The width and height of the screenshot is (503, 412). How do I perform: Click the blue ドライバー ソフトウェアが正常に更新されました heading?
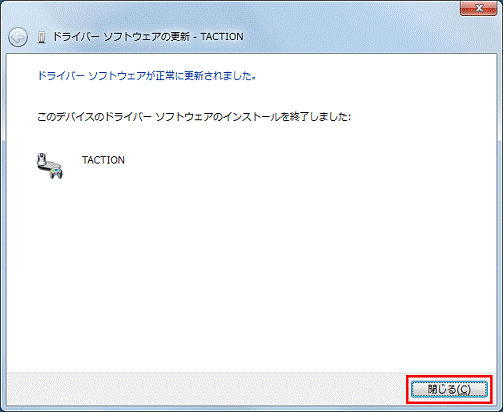(x=147, y=76)
